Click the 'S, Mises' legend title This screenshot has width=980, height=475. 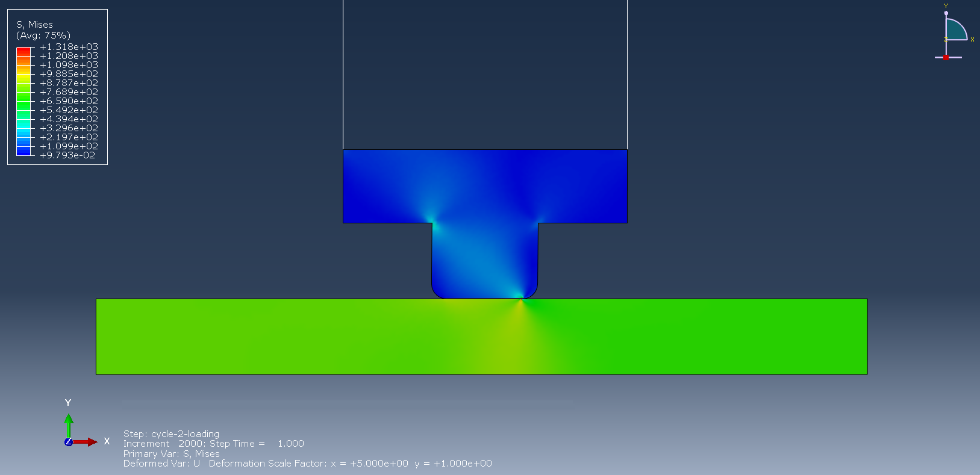coord(34,25)
